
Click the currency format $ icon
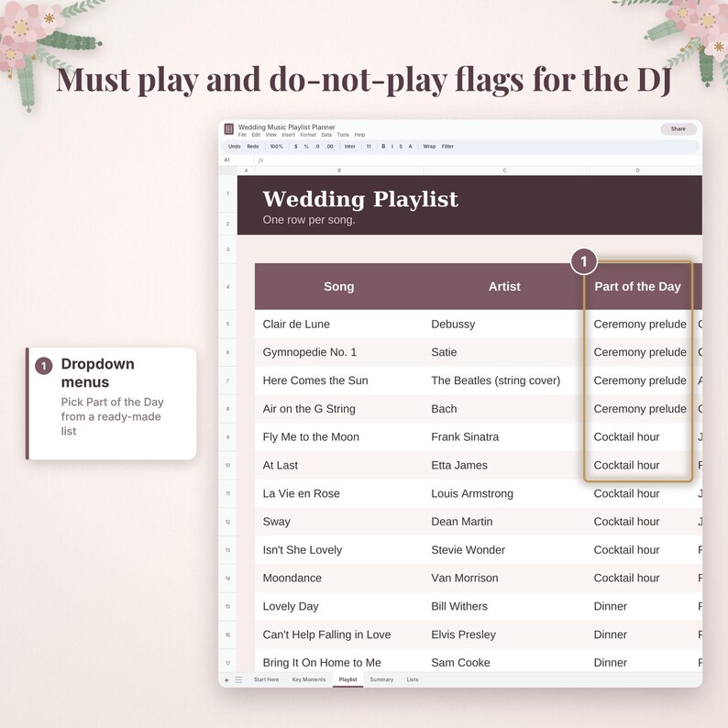pos(296,147)
